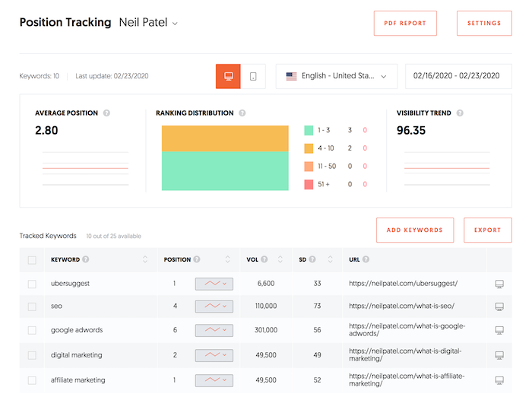Screen dimensions: 532x413
Task: Expand digital marketing position trend dropdown
Action: click(x=214, y=355)
